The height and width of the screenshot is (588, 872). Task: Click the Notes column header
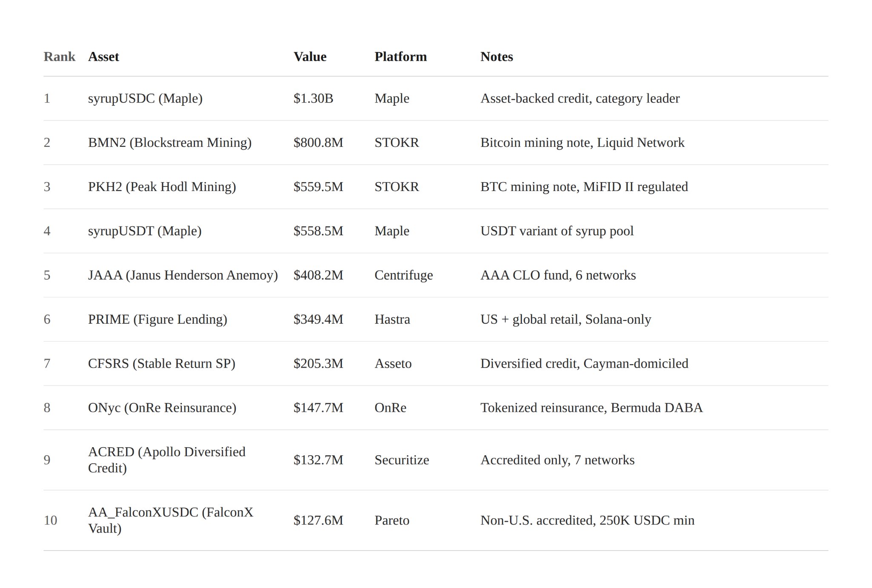[x=496, y=57]
